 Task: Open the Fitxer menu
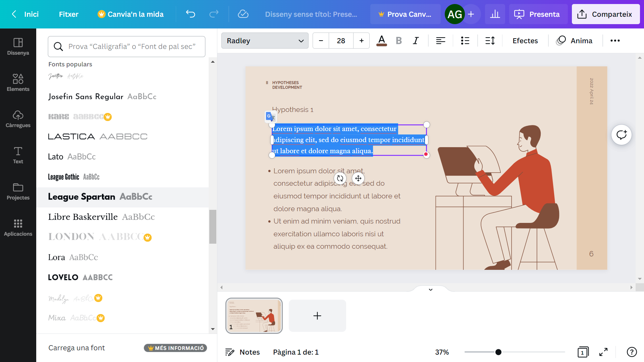pyautogui.click(x=68, y=14)
